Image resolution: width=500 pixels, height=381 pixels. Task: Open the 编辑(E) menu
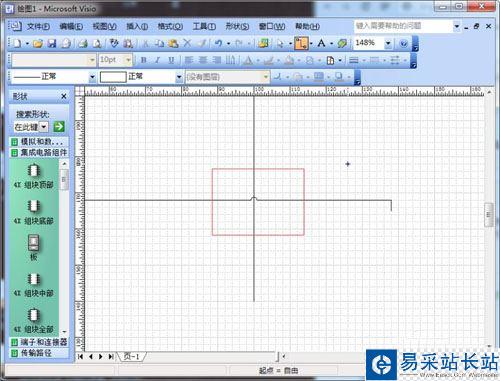pyautogui.click(x=71, y=26)
